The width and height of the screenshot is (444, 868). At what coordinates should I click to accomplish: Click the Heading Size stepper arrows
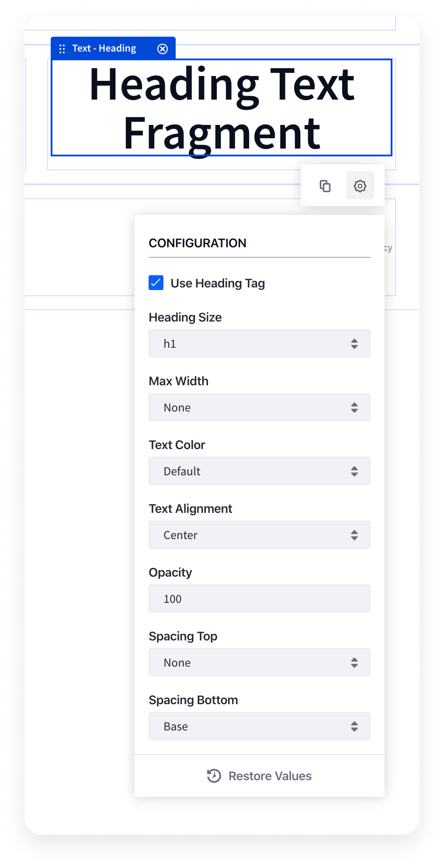pos(355,343)
